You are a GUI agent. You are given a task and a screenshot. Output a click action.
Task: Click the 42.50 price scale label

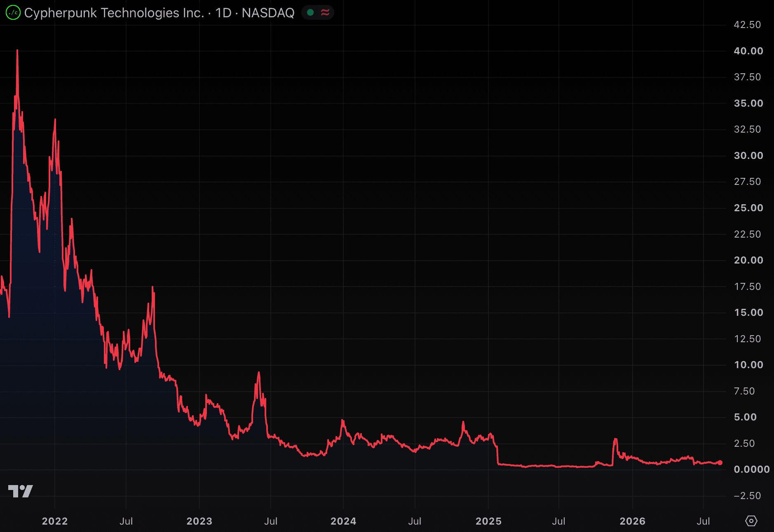(x=748, y=25)
